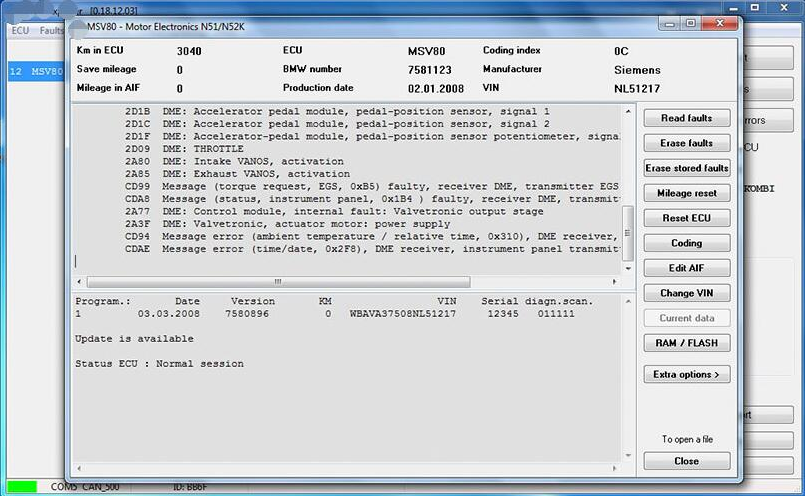Click the Read faults button
This screenshot has width=805, height=496.
686,118
